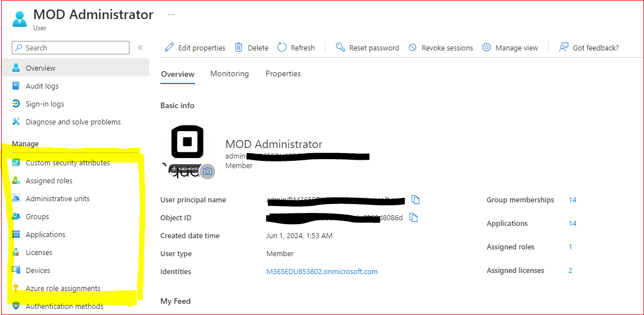Image resolution: width=644 pixels, height=315 pixels.
Task: Click the profile picture thumbnail
Action: coord(187,152)
